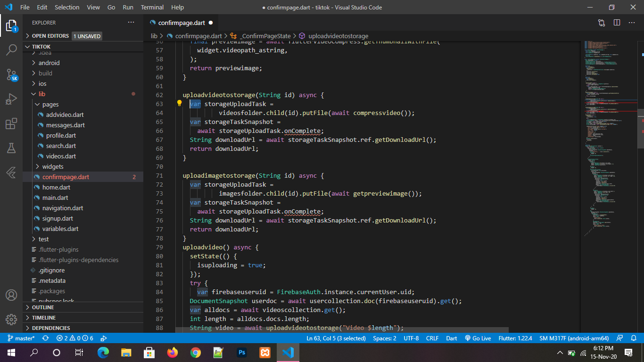The height and width of the screenshot is (362, 644).
Task: Expand the test folder
Action: 83,239
